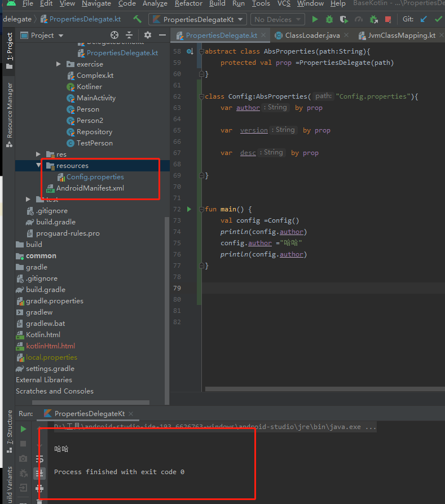Click the Run panel stop square
Image resolution: width=445 pixels, height=504 pixels.
click(x=23, y=444)
